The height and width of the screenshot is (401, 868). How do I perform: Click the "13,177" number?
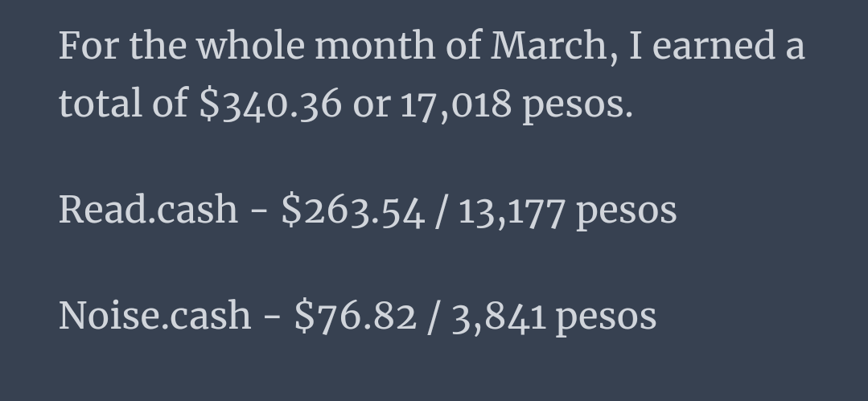512,212
